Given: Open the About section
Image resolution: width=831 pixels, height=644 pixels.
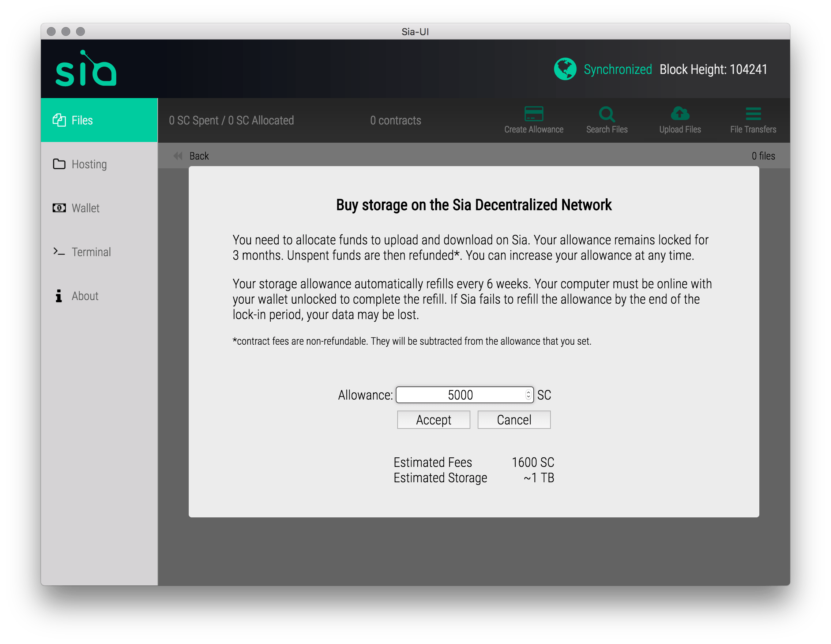Looking at the screenshot, I should (99, 296).
